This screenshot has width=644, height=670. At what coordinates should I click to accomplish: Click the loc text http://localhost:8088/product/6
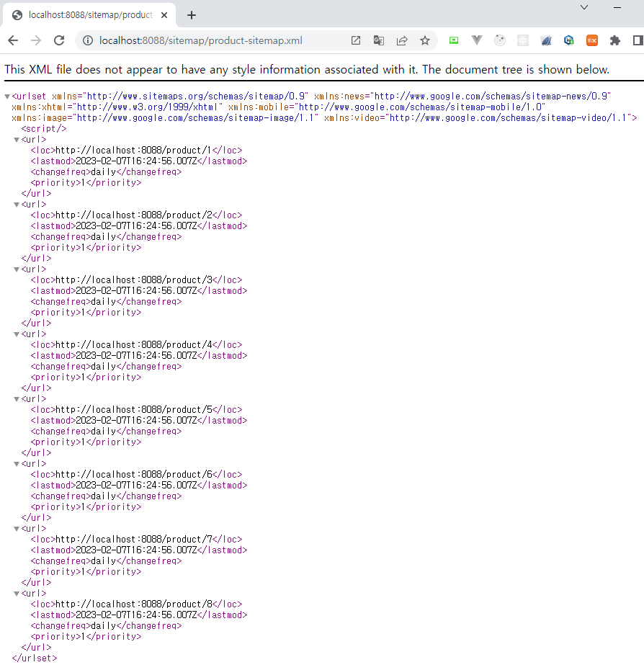pos(133,475)
